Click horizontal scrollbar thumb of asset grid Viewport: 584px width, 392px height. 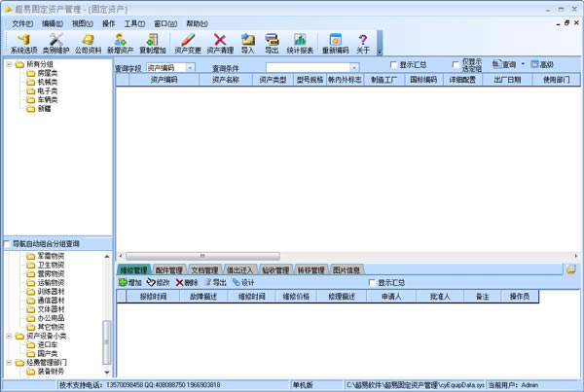click(202, 256)
